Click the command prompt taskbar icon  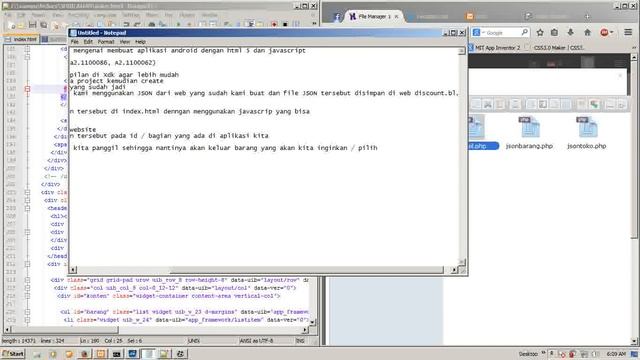(x=116, y=354)
